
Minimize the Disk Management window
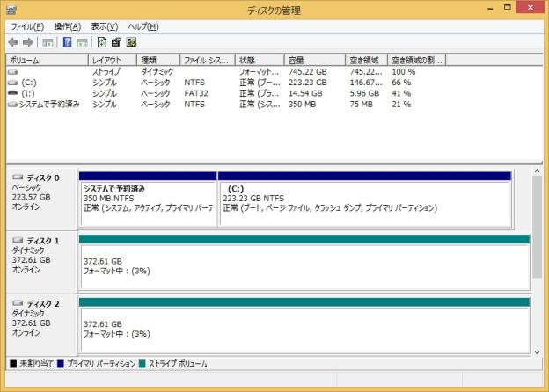coord(490,9)
